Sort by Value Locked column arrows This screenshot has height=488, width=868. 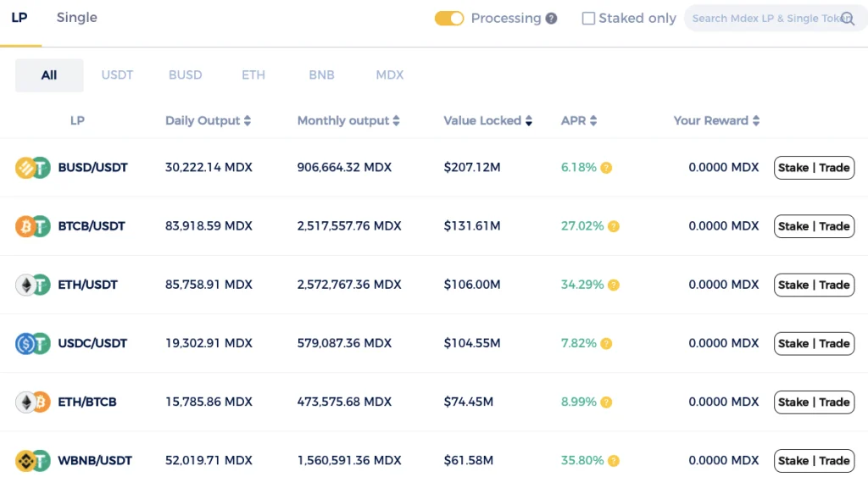pos(529,120)
